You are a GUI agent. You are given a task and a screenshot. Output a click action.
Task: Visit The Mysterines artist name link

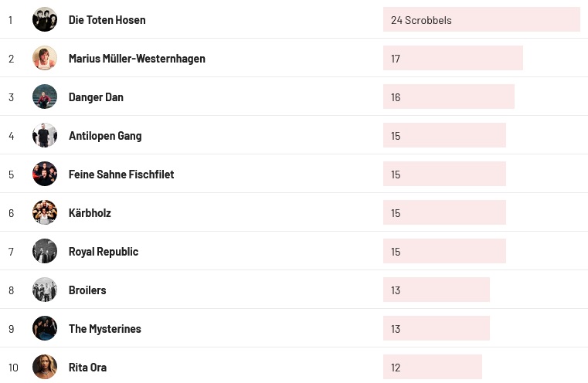(x=105, y=329)
